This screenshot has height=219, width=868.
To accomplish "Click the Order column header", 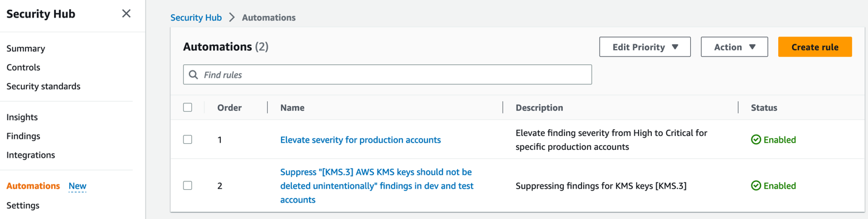I will 229,107.
